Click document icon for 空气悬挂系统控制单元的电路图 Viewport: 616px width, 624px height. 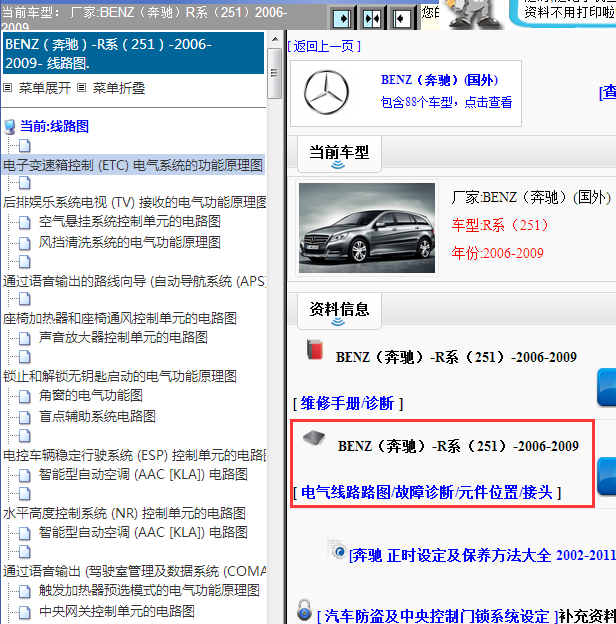click(x=25, y=222)
